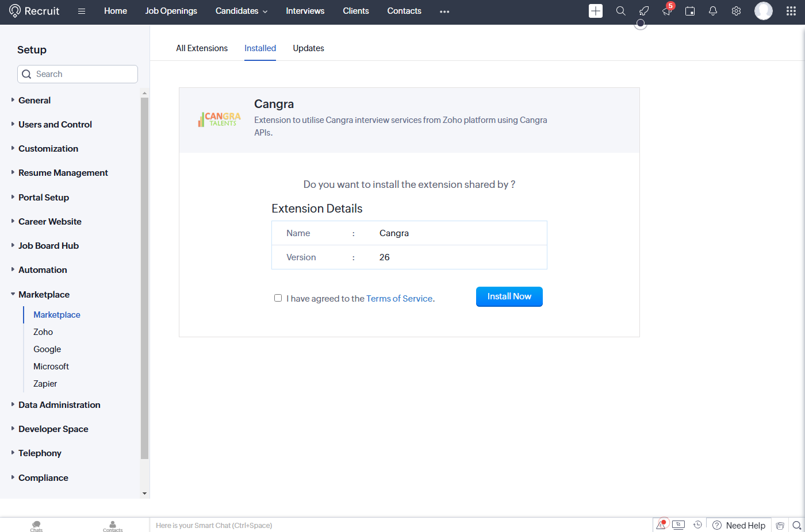Click sidebar scrollbar up arrow
Viewport: 805px width, 532px height.
pyautogui.click(x=144, y=93)
